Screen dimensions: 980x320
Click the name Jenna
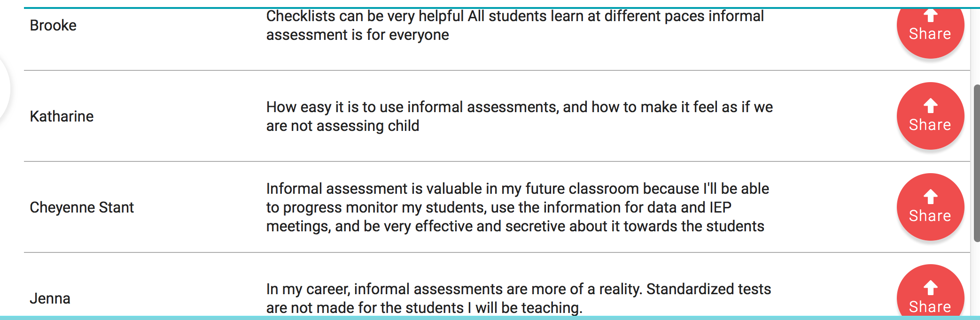coord(50,298)
